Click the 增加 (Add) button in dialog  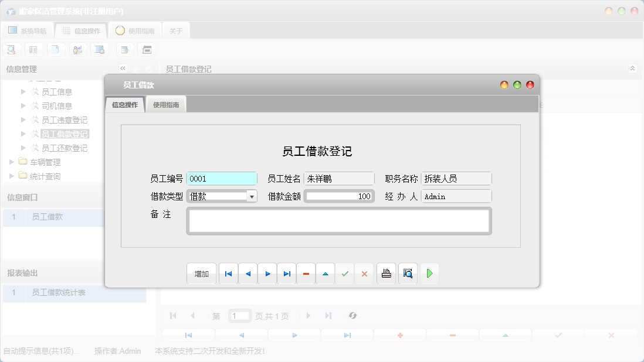[201, 274]
